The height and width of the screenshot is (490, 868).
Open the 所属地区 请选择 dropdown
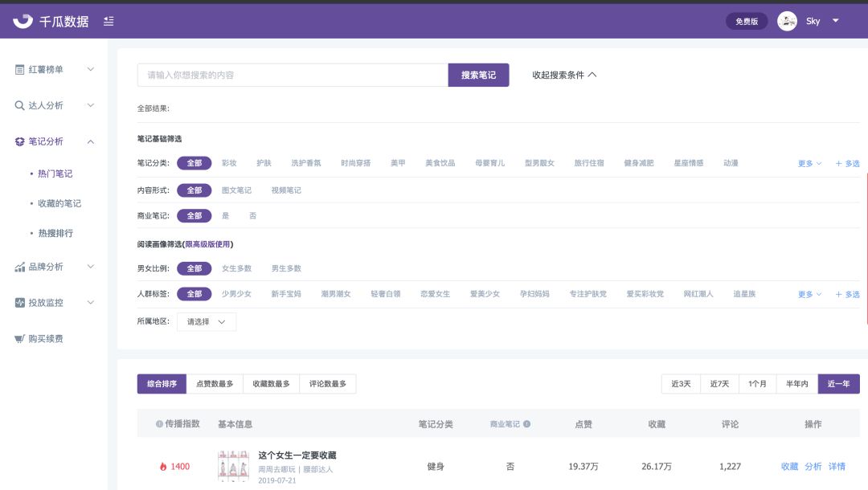pos(207,321)
